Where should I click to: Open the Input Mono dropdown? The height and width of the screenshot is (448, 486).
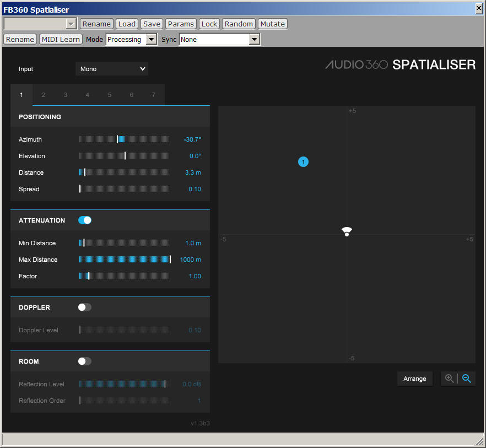pyautogui.click(x=112, y=69)
